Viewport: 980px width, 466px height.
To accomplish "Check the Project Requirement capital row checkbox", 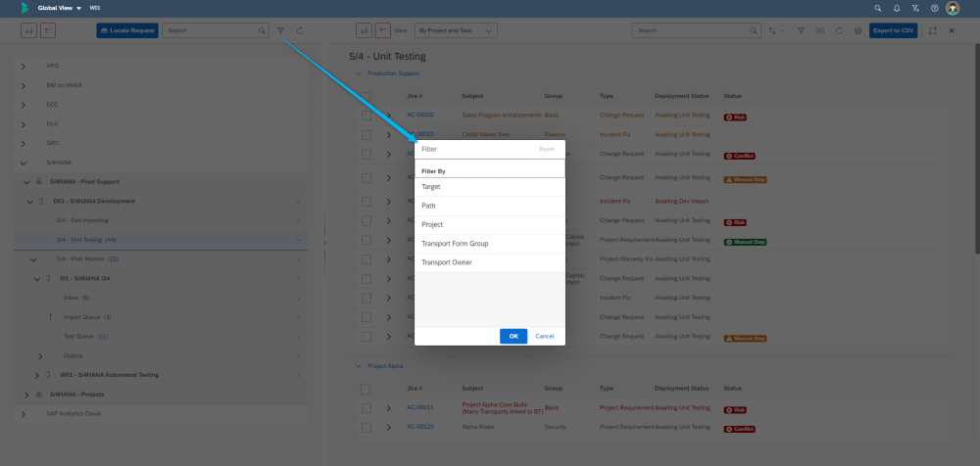I will point(367,241).
